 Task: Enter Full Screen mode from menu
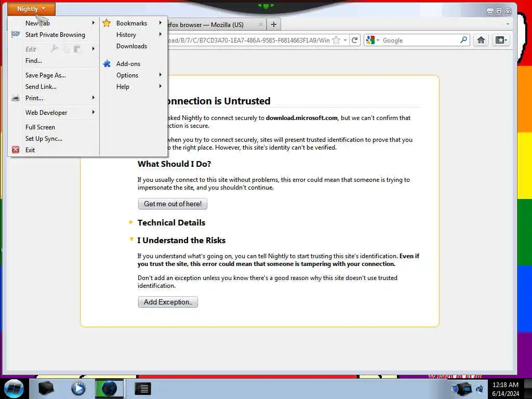(x=40, y=127)
